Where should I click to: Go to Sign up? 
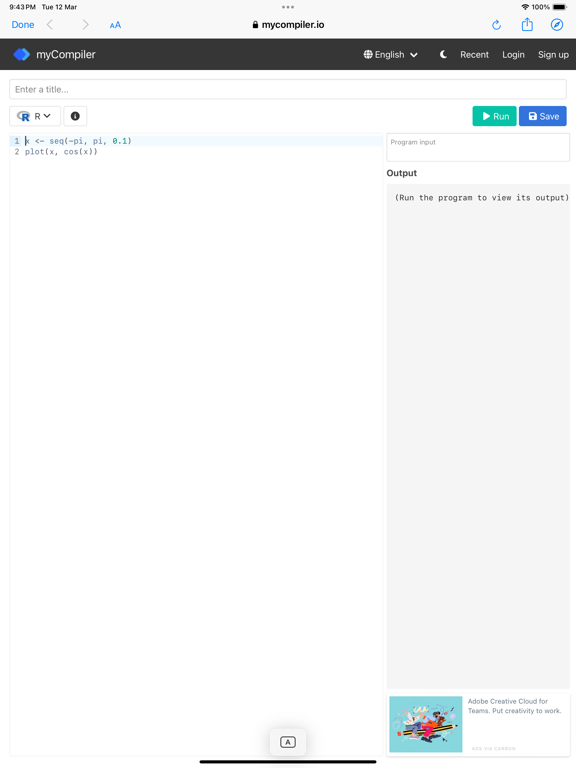tap(553, 54)
